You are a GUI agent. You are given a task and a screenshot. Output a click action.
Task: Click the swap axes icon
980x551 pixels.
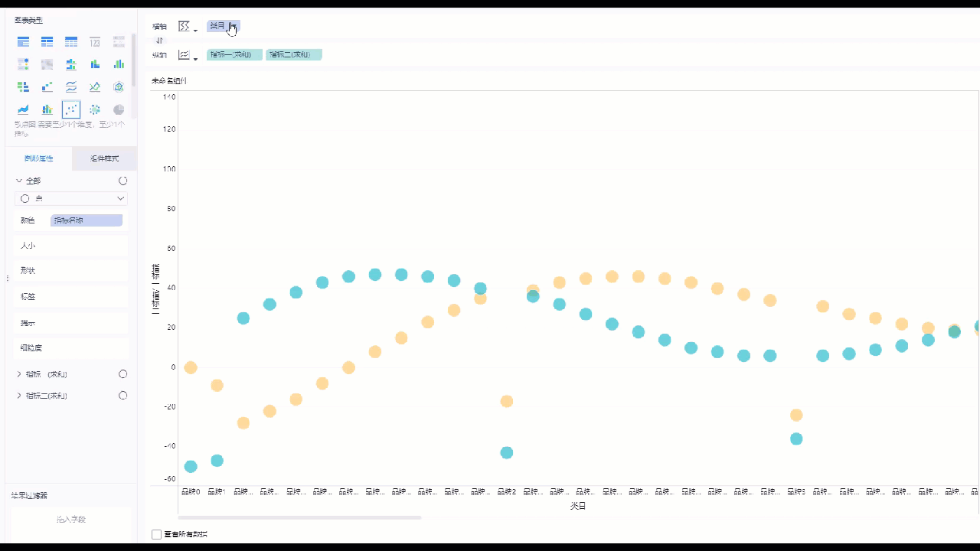[159, 40]
